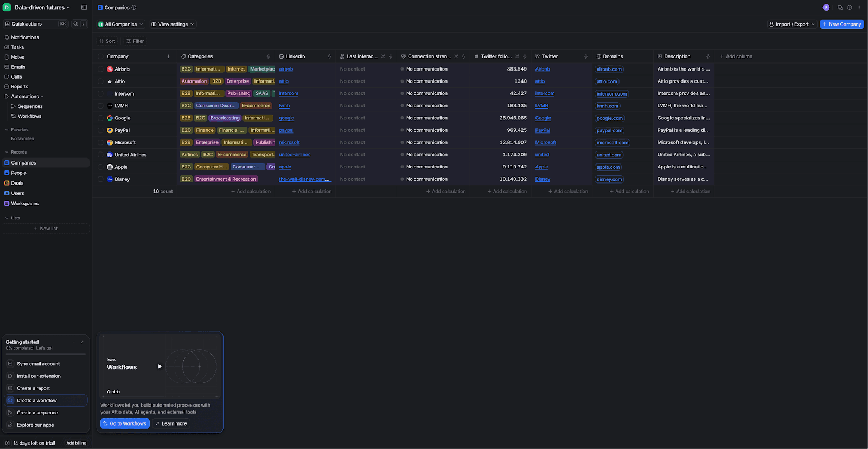The width and height of the screenshot is (868, 449).
Task: Click the Add billing button
Action: point(76,443)
